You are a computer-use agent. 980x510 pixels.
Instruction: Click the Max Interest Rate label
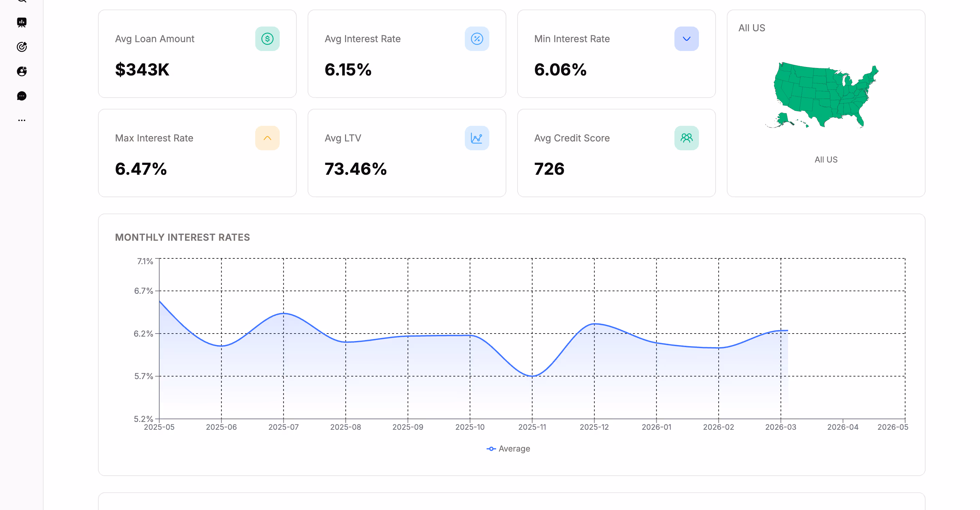(154, 138)
